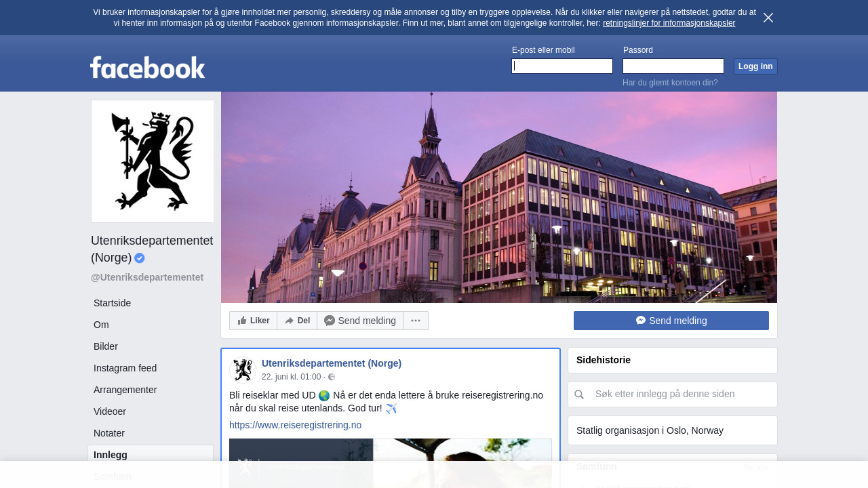Select the Innlegg section

(151, 455)
